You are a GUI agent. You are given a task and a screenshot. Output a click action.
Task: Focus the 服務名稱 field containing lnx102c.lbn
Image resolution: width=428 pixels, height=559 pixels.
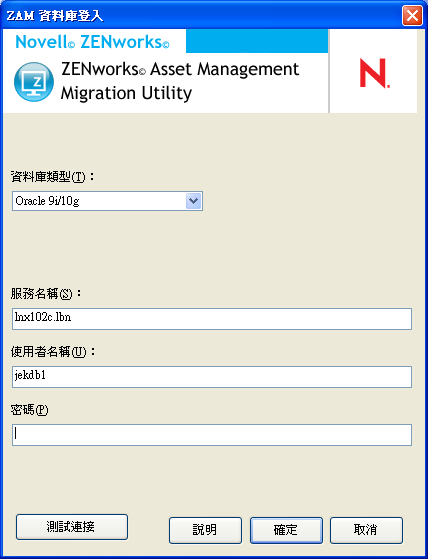coord(212,319)
